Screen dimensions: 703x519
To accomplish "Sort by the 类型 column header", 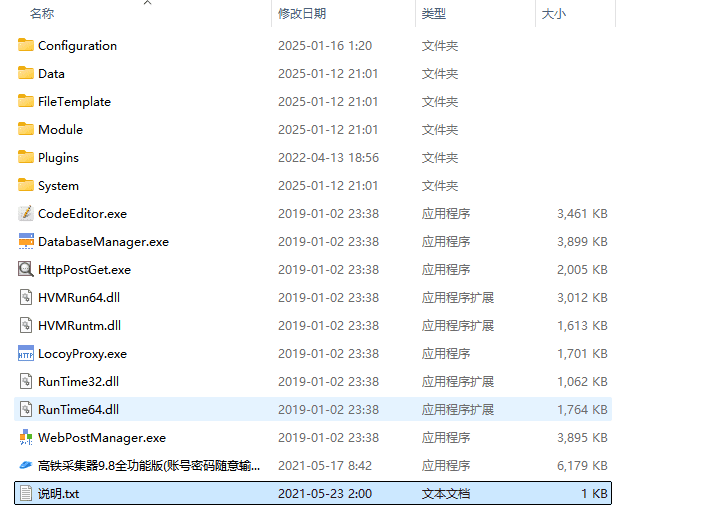I will pos(434,14).
